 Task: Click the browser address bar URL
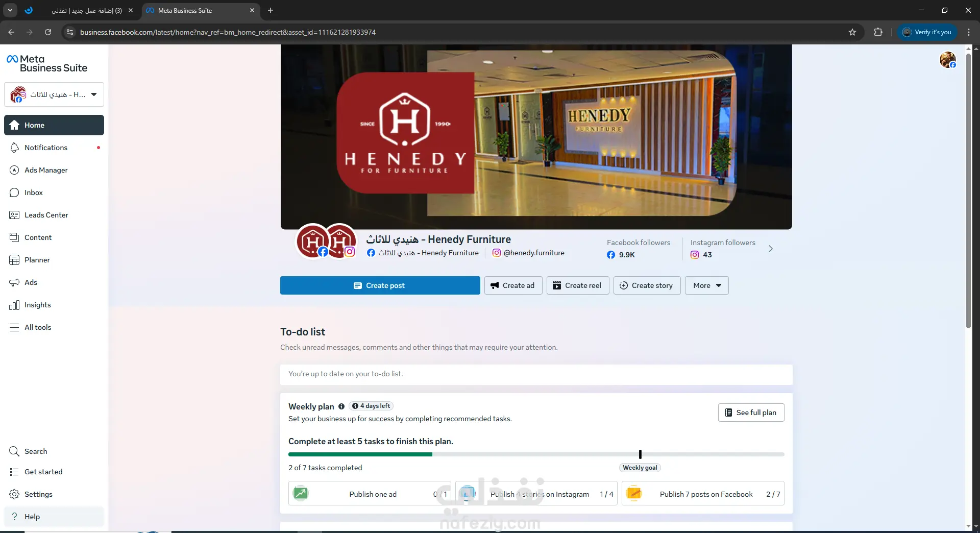(x=228, y=32)
